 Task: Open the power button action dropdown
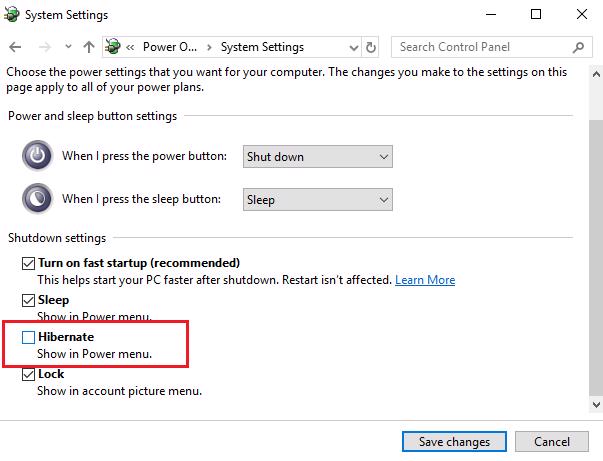click(317, 156)
